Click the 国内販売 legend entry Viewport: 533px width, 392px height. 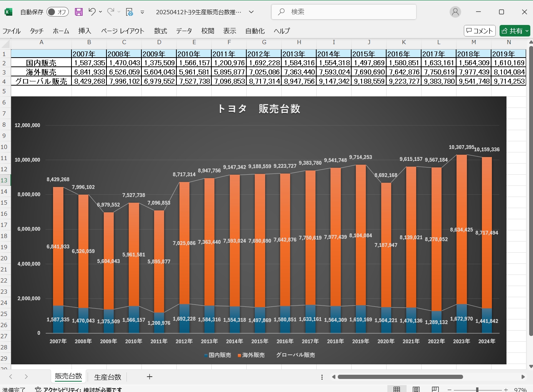click(x=218, y=355)
